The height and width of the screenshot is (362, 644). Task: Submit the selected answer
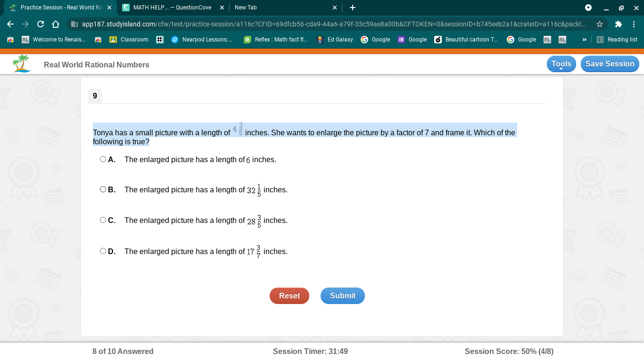(x=343, y=296)
